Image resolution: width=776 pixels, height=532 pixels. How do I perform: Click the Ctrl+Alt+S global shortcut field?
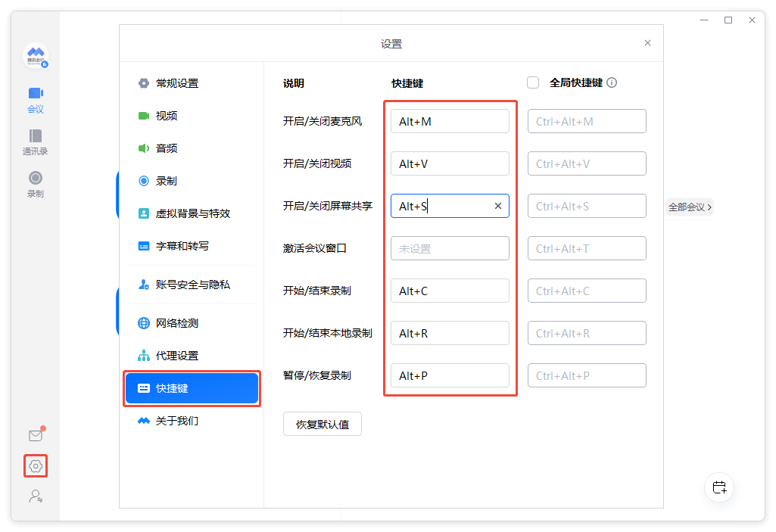point(587,206)
